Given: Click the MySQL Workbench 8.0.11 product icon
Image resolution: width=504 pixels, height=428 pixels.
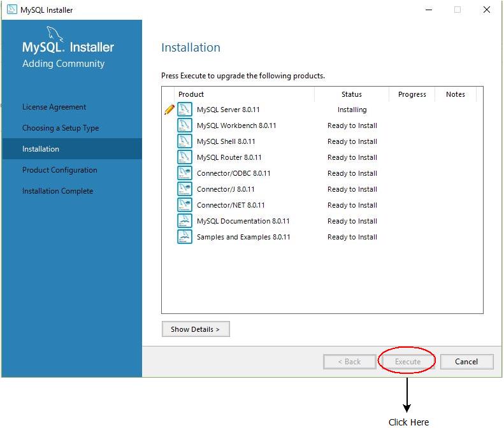Looking at the screenshot, I should (185, 125).
